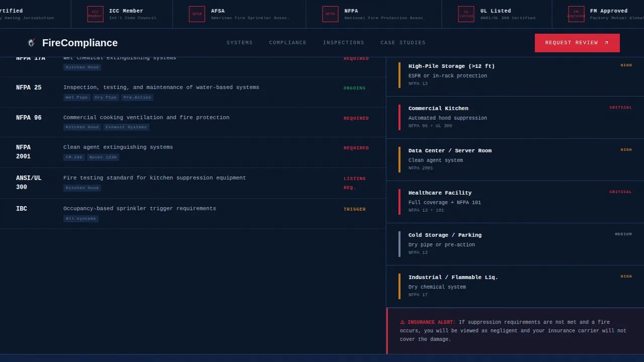Click the arrow icon in Request Review

click(x=606, y=43)
